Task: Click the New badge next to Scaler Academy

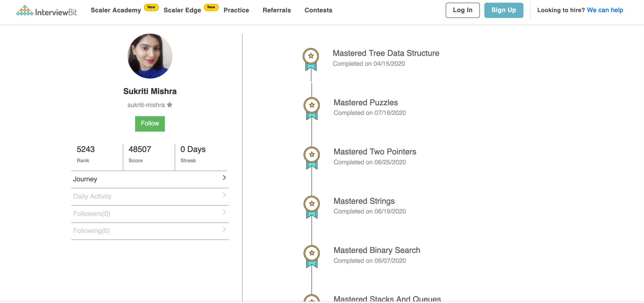Action: (x=151, y=7)
